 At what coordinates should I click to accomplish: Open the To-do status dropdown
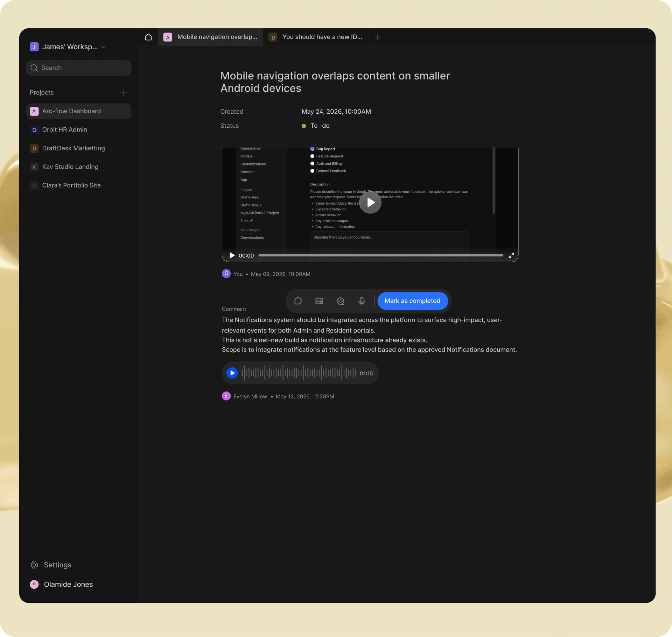click(x=315, y=126)
